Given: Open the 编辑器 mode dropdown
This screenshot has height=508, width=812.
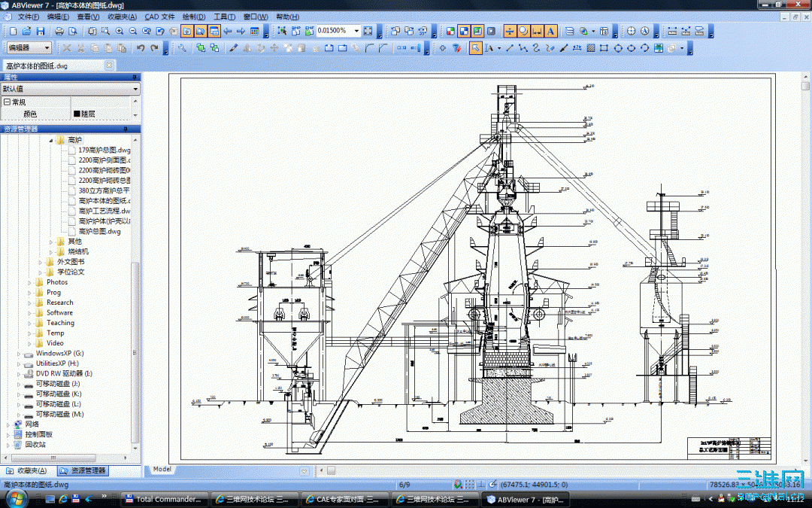Looking at the screenshot, I should tap(47, 47).
